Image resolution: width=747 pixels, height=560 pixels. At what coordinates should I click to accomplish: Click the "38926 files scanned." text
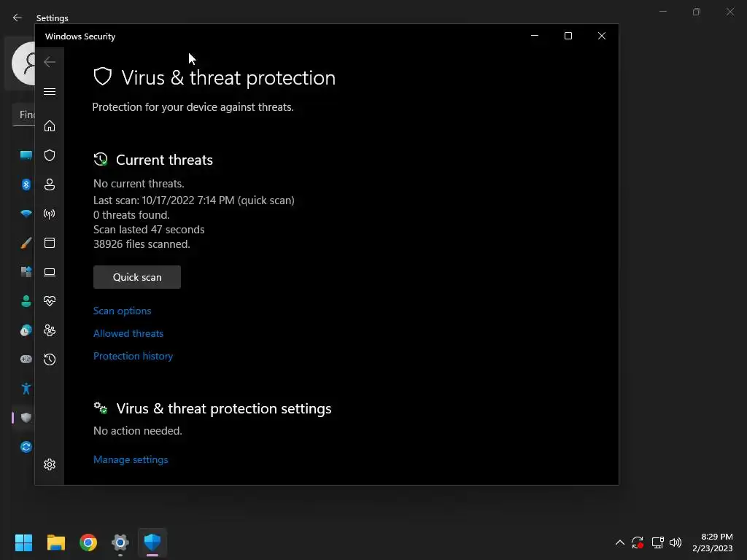[x=142, y=244]
